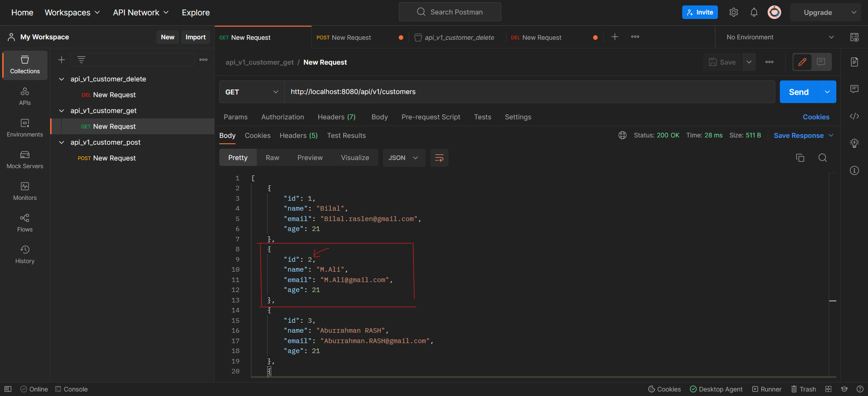The width and height of the screenshot is (868, 396).
Task: Open the Flows sidebar panel
Action: pyautogui.click(x=25, y=223)
